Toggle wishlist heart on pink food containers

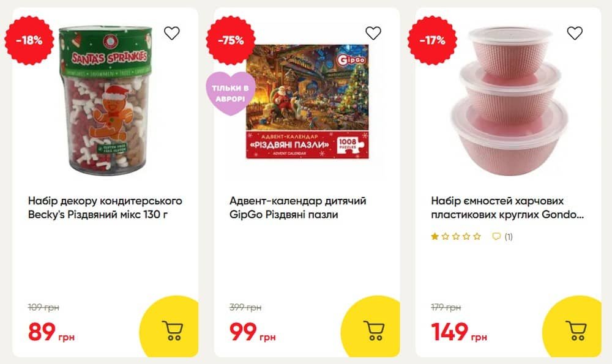coord(575,33)
